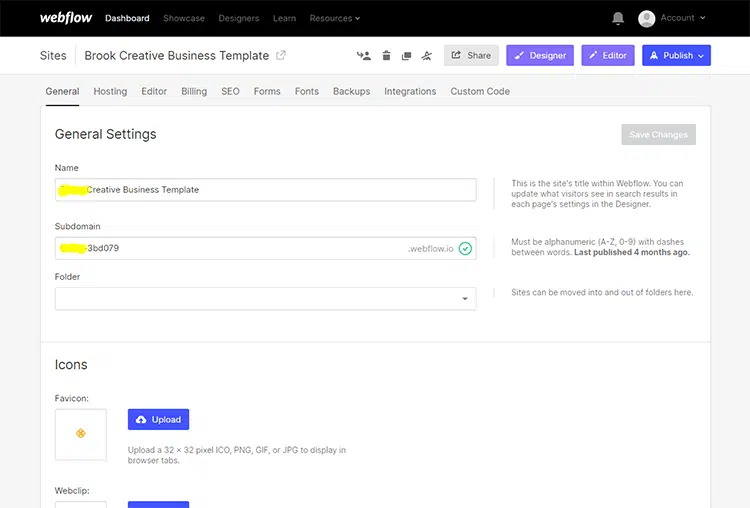Click the Subdomain input field
This screenshot has width=750, height=508.
[x=265, y=248]
